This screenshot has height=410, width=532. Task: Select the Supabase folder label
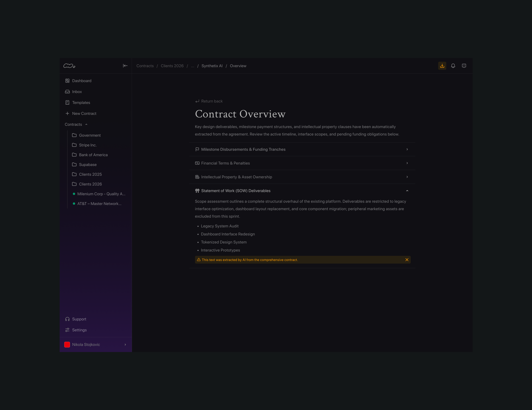(88, 165)
